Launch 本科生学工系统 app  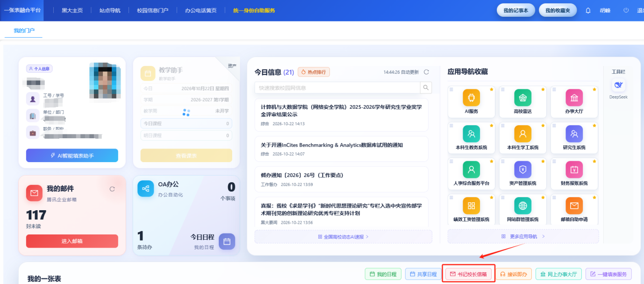(x=522, y=134)
